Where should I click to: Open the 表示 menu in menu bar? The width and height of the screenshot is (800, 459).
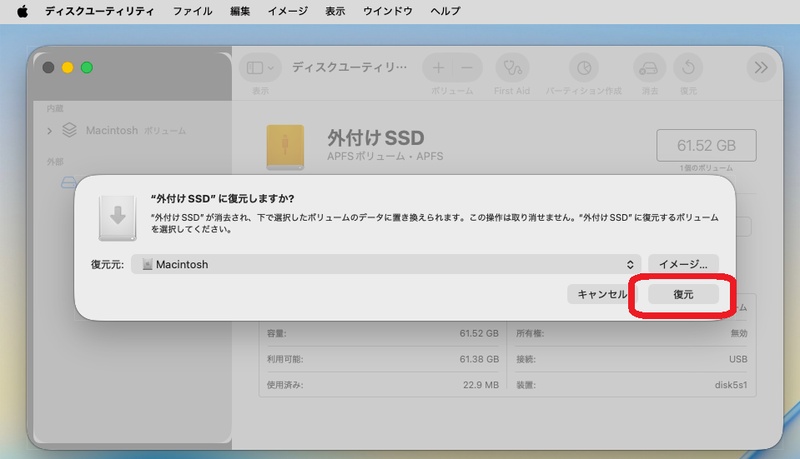pos(335,11)
